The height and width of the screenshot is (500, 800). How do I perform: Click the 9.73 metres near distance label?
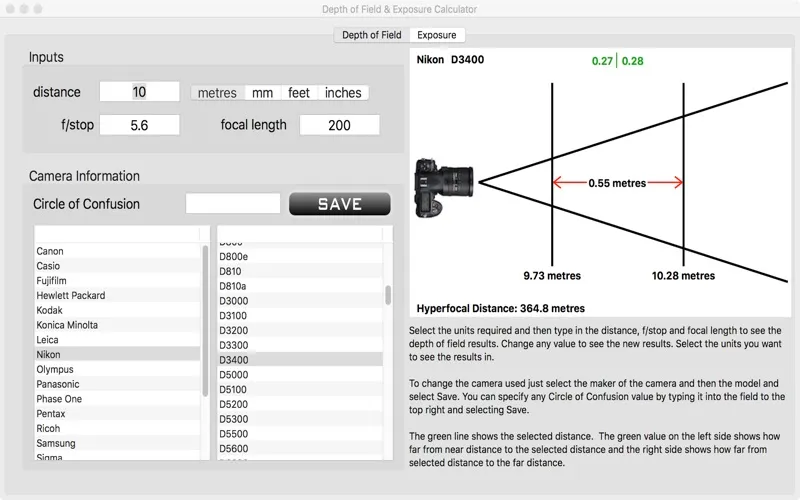[552, 276]
